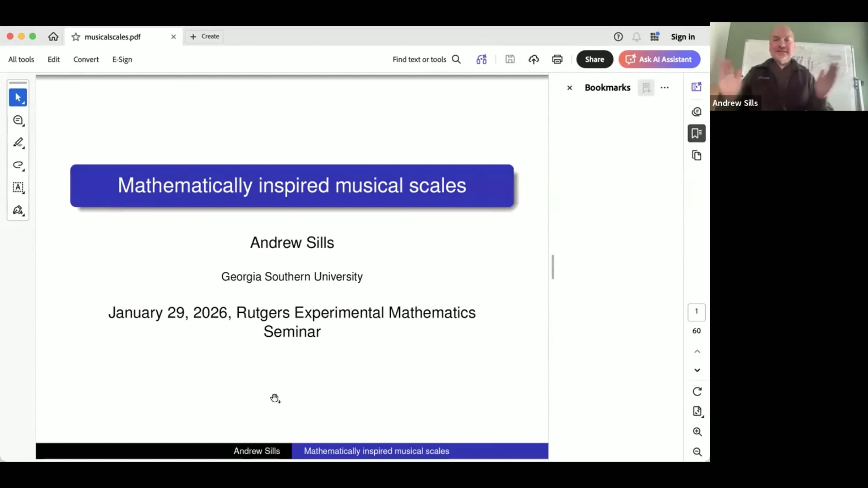This screenshot has height=488, width=868.
Task: Open the apps grid launcher
Action: 655,37
